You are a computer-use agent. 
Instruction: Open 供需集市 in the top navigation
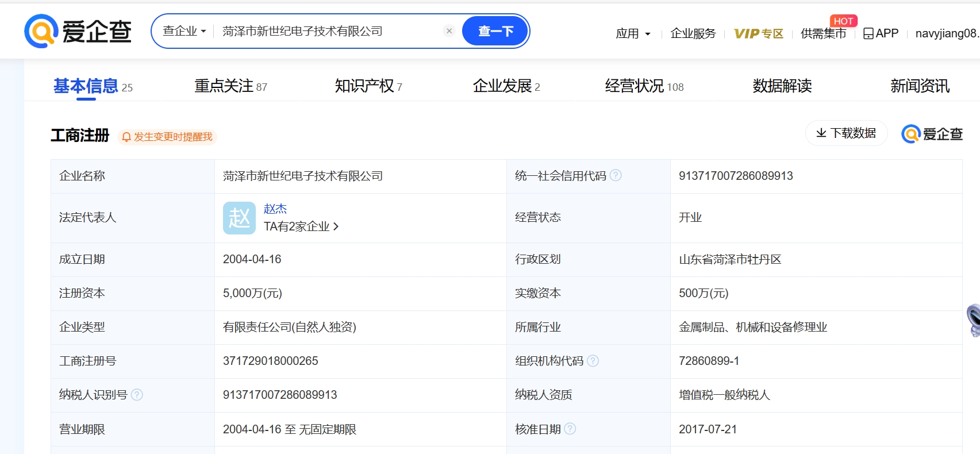pos(824,33)
